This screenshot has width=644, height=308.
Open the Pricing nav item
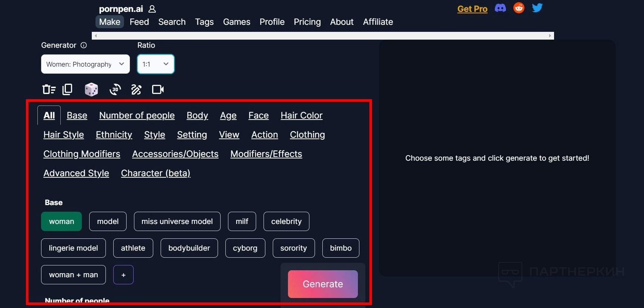tap(307, 22)
